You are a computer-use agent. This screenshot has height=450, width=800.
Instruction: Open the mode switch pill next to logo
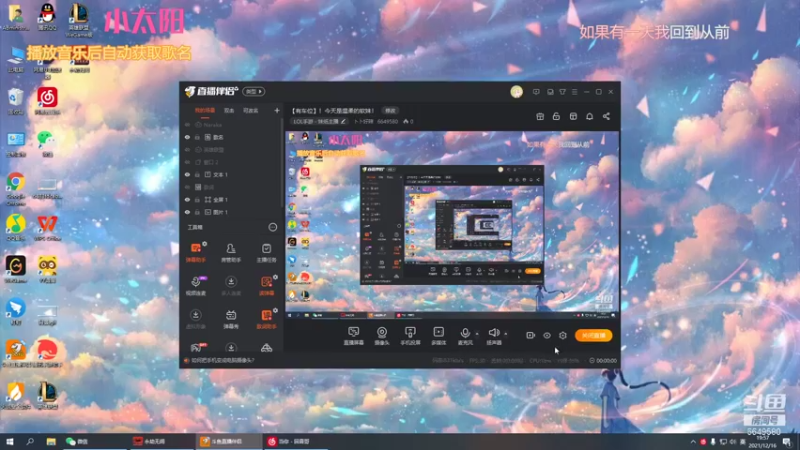tap(254, 92)
